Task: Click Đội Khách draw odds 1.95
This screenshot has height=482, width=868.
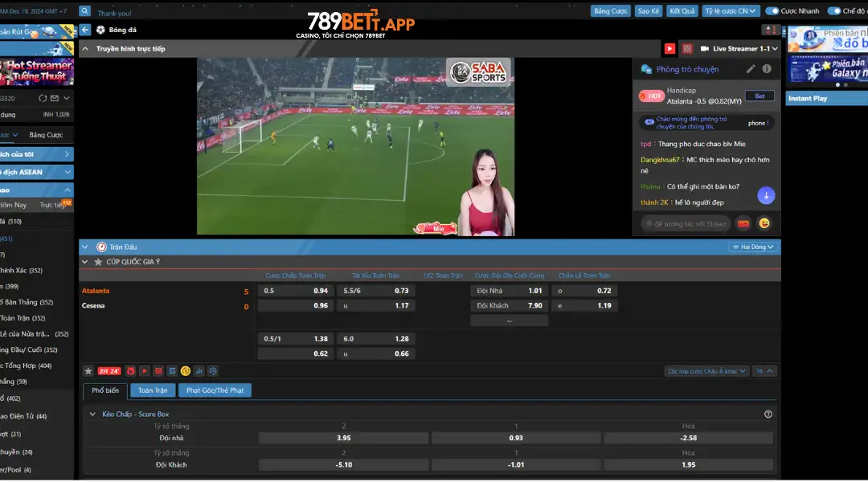Action: point(688,465)
